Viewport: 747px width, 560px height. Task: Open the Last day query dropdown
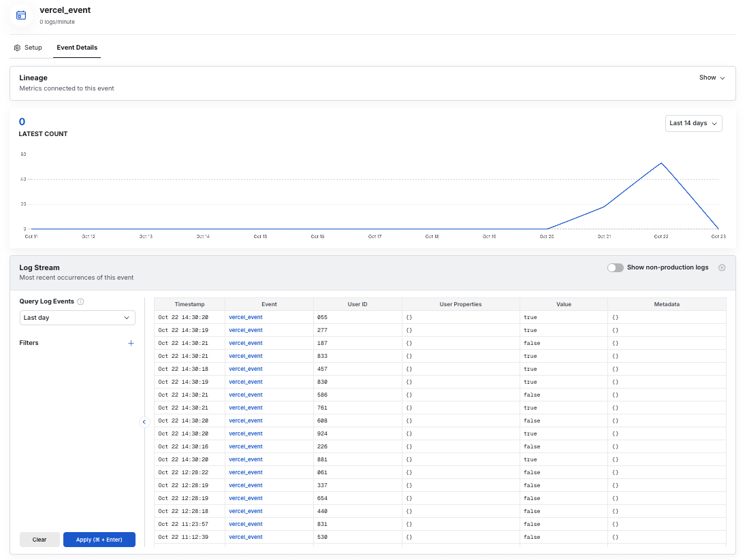77,317
